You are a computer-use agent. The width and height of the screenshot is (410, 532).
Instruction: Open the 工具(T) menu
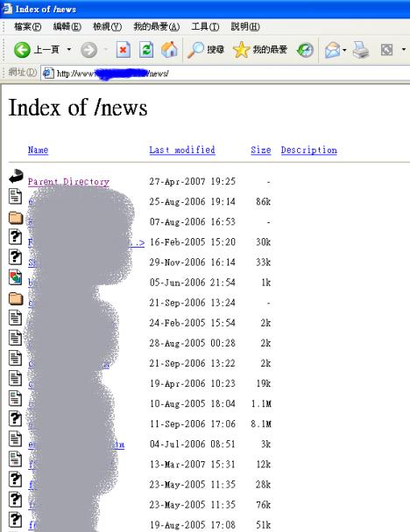pos(205,26)
